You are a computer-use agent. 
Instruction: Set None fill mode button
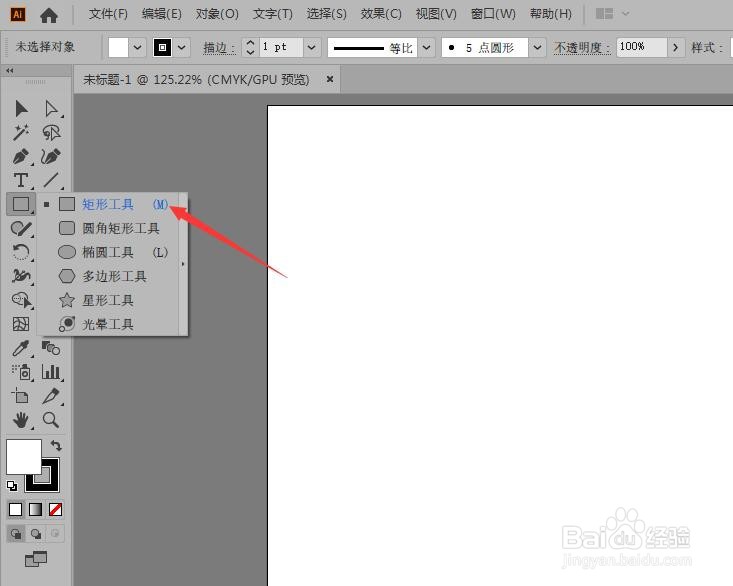tap(55, 509)
